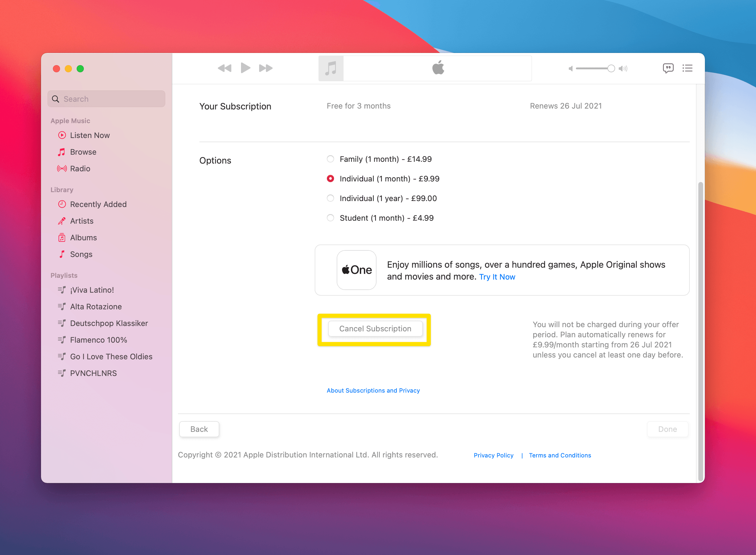Screen dimensions: 756x555
Task: Click the Artists microphone icon
Action: 62,221
